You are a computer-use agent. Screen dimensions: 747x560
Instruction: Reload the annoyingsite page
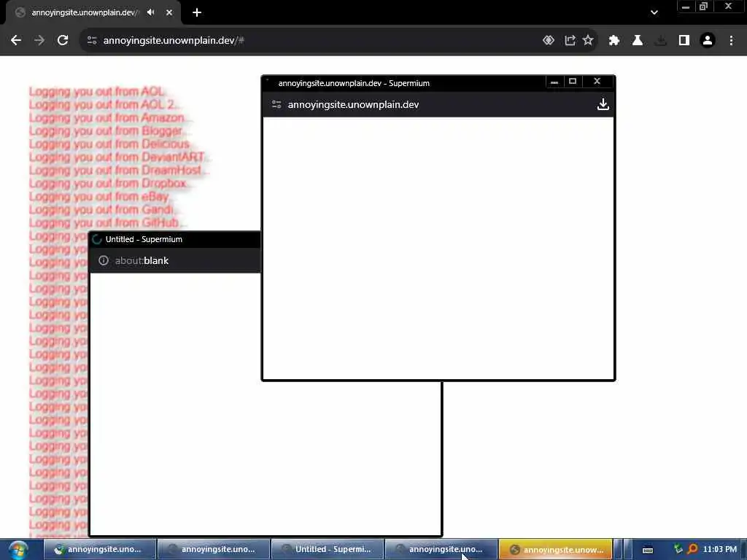click(63, 41)
